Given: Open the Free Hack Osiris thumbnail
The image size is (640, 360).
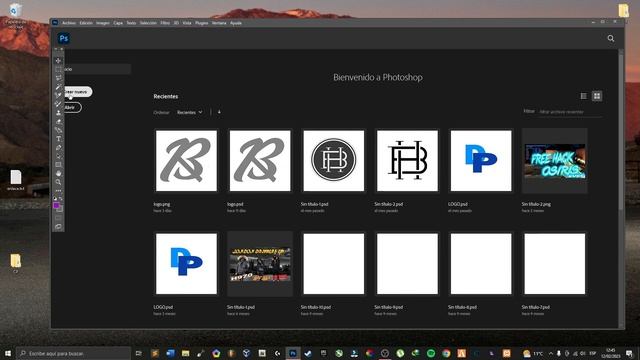Looking at the screenshot, I should click(x=555, y=161).
